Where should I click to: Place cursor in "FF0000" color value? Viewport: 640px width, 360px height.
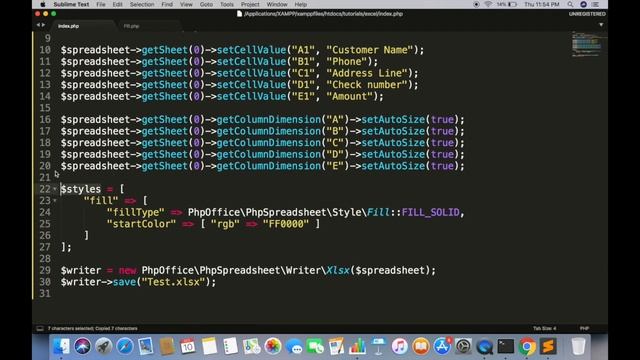coord(286,224)
